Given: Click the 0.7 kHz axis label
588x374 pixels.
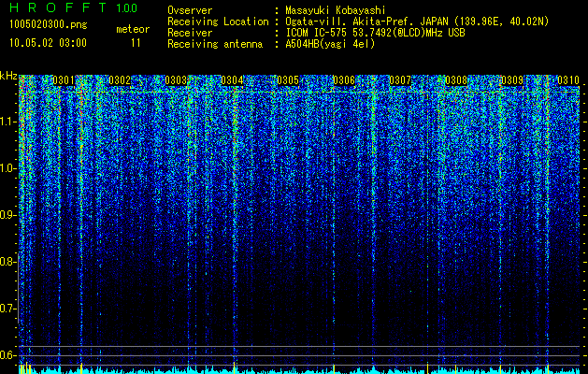Looking at the screenshot, I should tap(7, 309).
